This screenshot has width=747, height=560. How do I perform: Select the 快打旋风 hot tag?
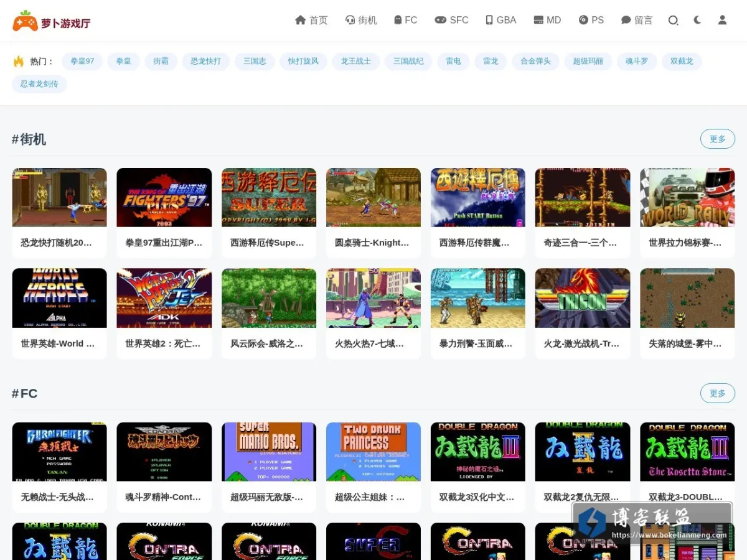(x=303, y=61)
